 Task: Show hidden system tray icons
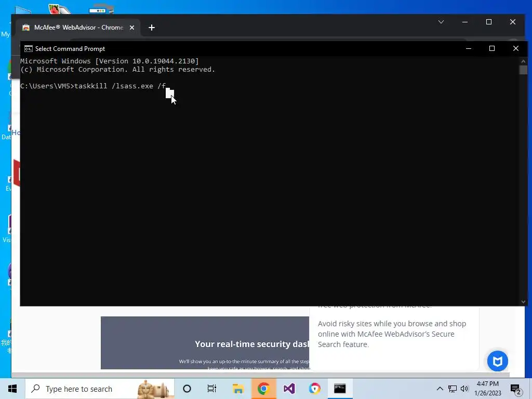click(x=440, y=389)
